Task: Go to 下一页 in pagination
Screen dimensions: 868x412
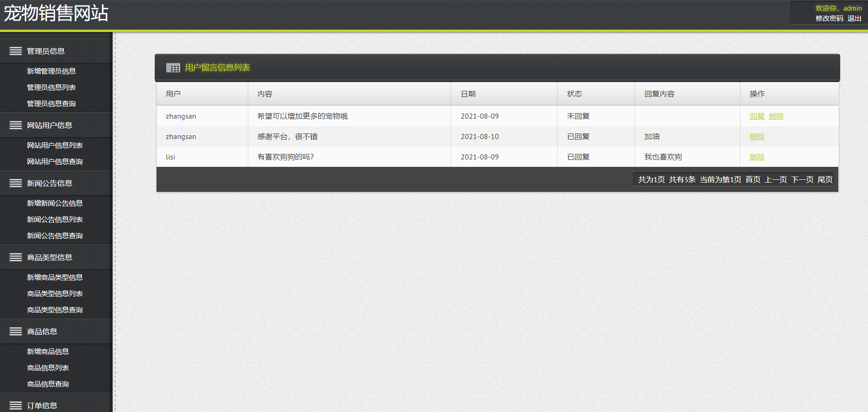Action: [x=802, y=179]
